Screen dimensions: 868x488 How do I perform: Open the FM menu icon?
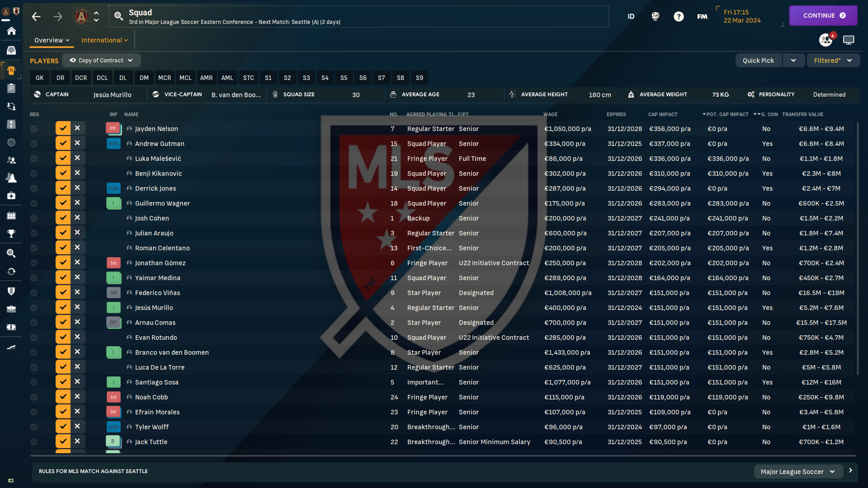click(x=702, y=17)
